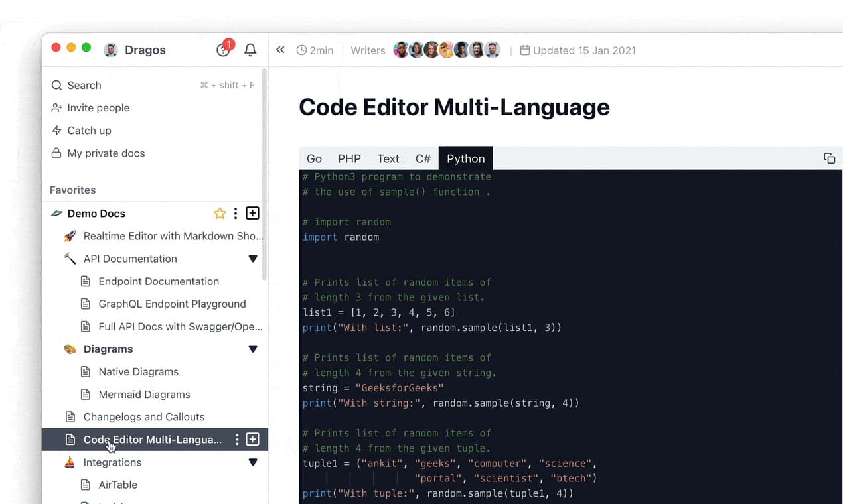Click the first writer avatar in the header
843x504 pixels.
tap(402, 49)
